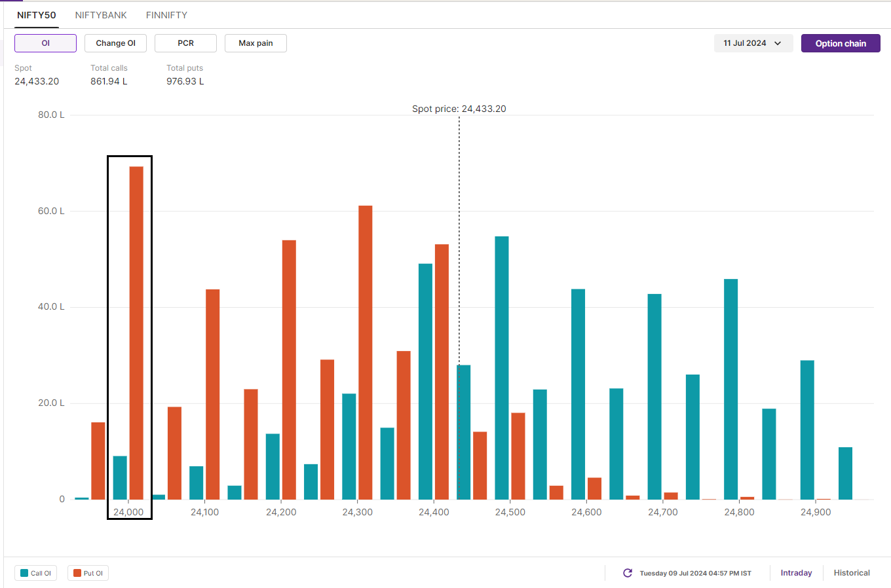The height and width of the screenshot is (588, 891).
Task: Switch to the NIFTY50 tab
Action: pyautogui.click(x=37, y=15)
